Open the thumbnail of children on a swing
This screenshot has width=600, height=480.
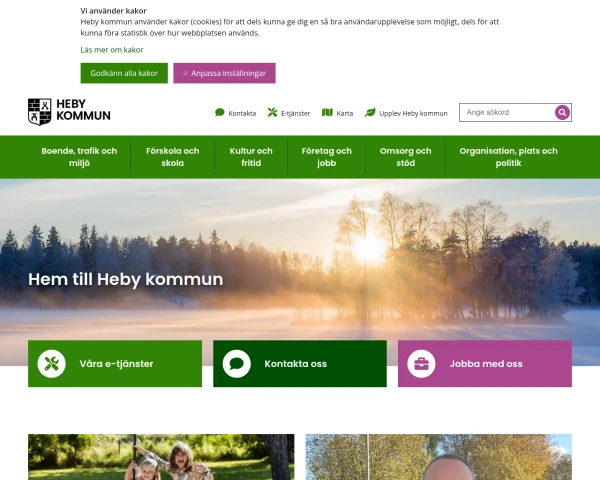(161, 457)
